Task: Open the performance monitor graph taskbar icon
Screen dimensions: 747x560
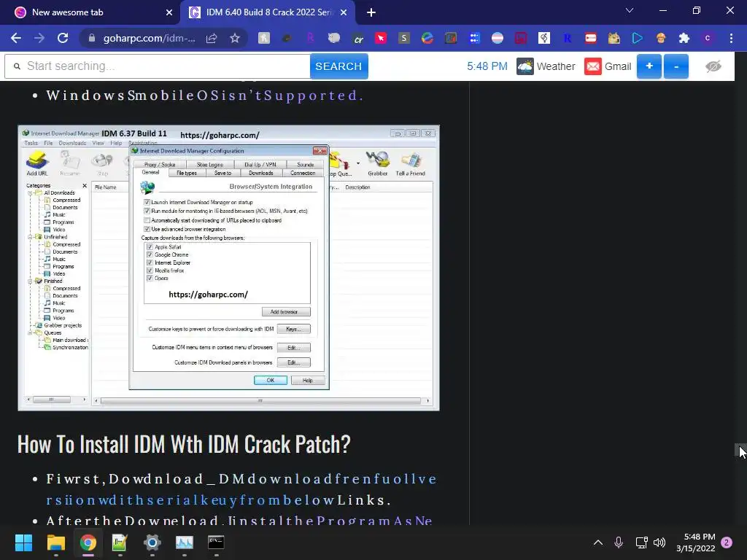Action: pyautogui.click(x=184, y=542)
